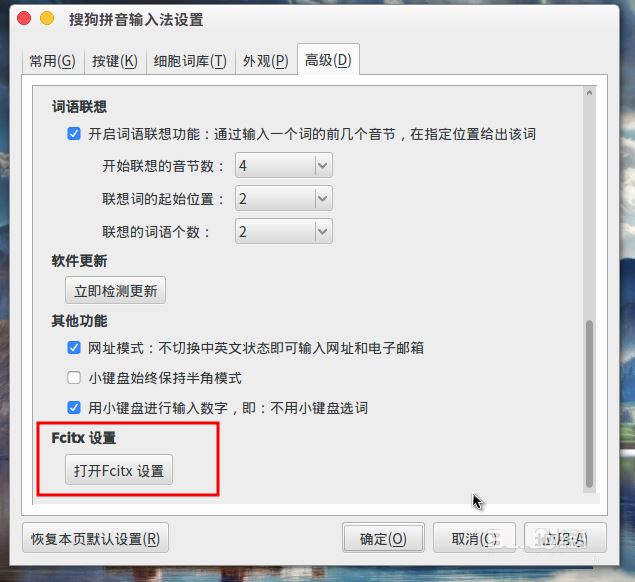The height and width of the screenshot is (582, 635).
Task: Click the yellow minimize window button
Action: click(47, 18)
